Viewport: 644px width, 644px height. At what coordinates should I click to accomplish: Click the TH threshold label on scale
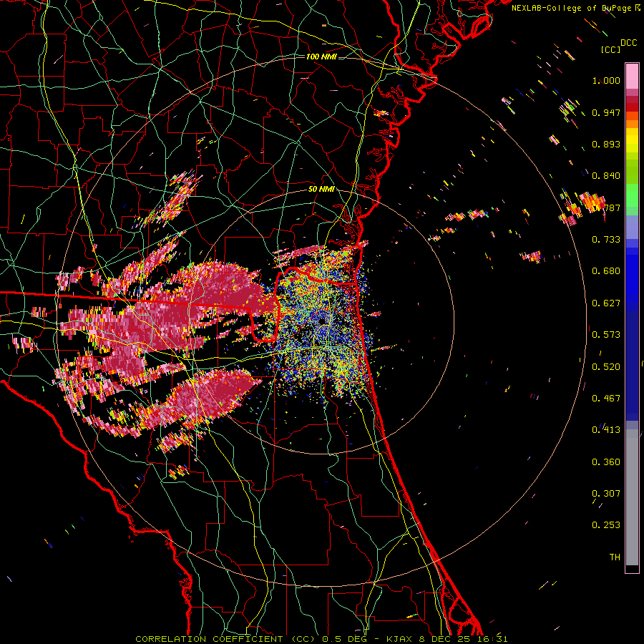coord(615,557)
